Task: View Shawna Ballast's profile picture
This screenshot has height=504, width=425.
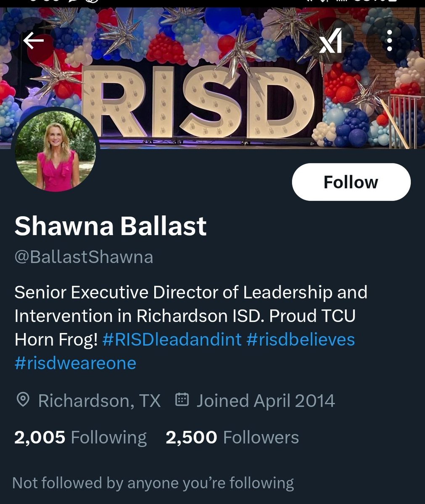Action: pyautogui.click(x=55, y=152)
